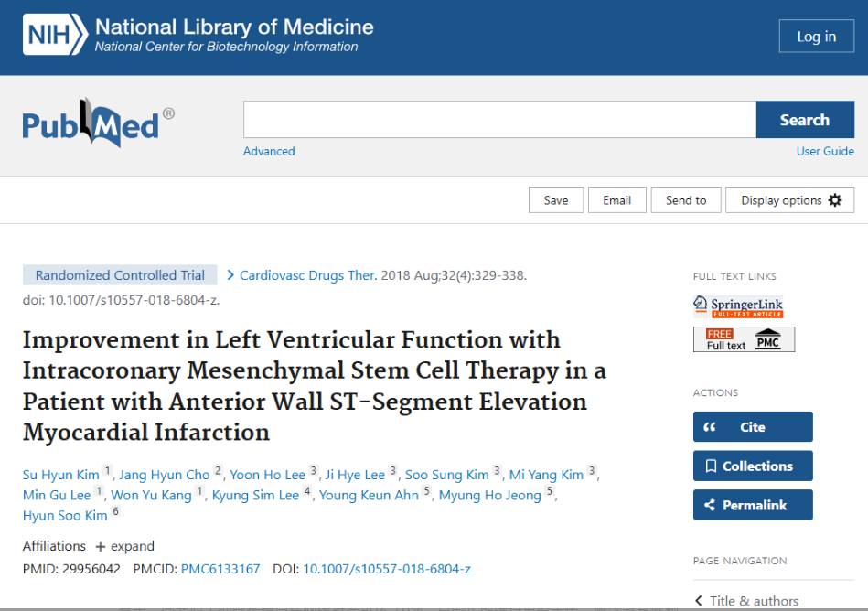The image size is (868, 611).
Task: Click the Cite quotation mark button
Action: point(752,427)
